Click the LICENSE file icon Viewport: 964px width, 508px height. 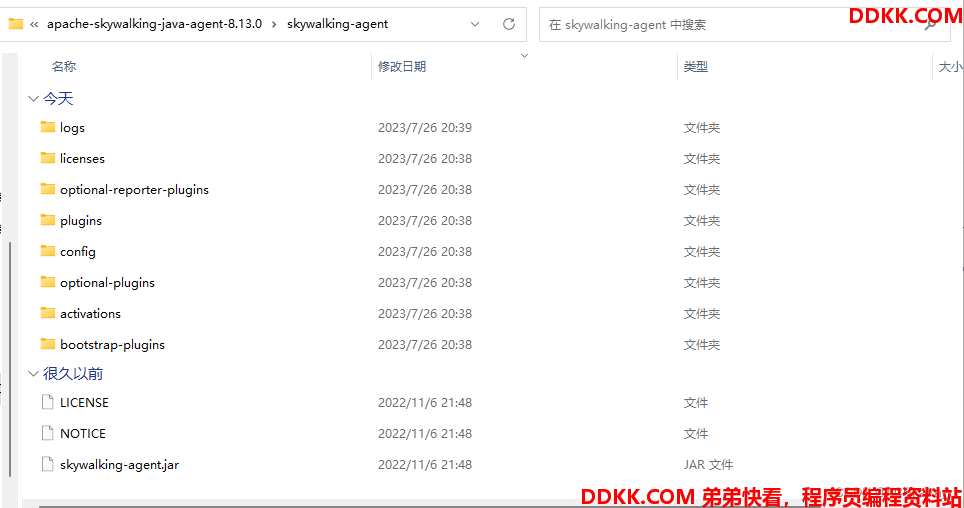click(47, 402)
